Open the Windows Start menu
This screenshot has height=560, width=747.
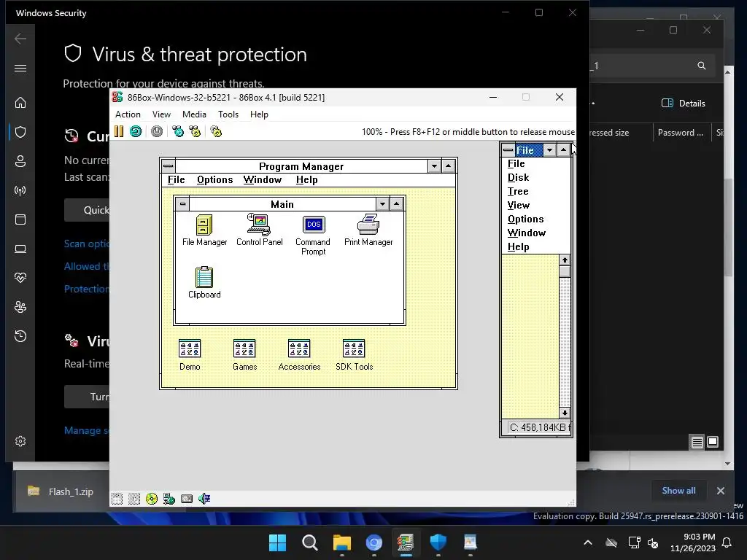[x=277, y=542]
